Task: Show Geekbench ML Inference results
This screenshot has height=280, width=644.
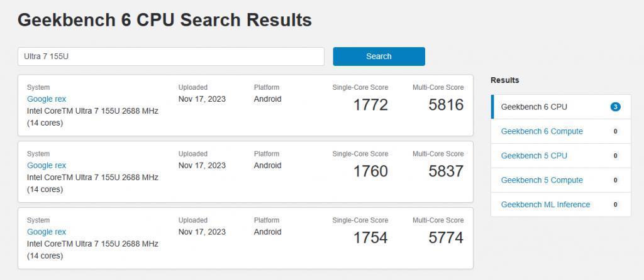Action: 545,205
